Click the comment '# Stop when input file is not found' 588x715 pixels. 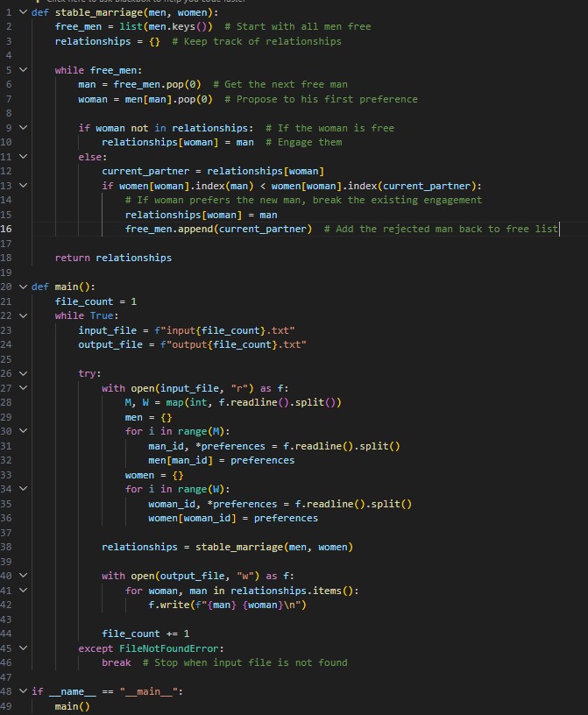(244, 662)
